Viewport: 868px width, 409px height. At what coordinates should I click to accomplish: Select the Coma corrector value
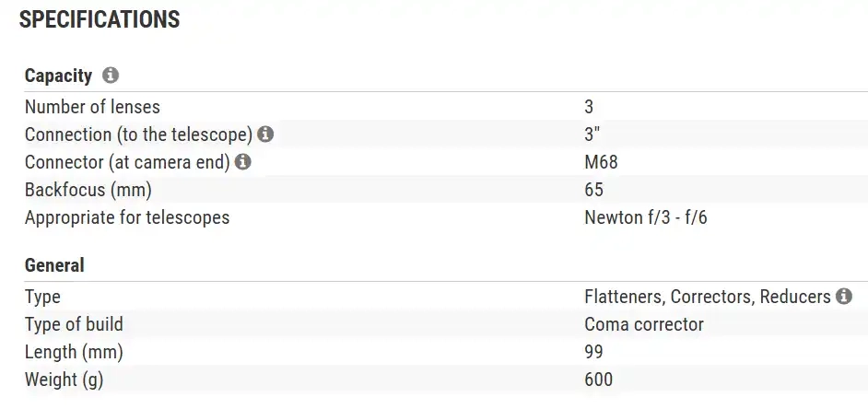coord(643,324)
